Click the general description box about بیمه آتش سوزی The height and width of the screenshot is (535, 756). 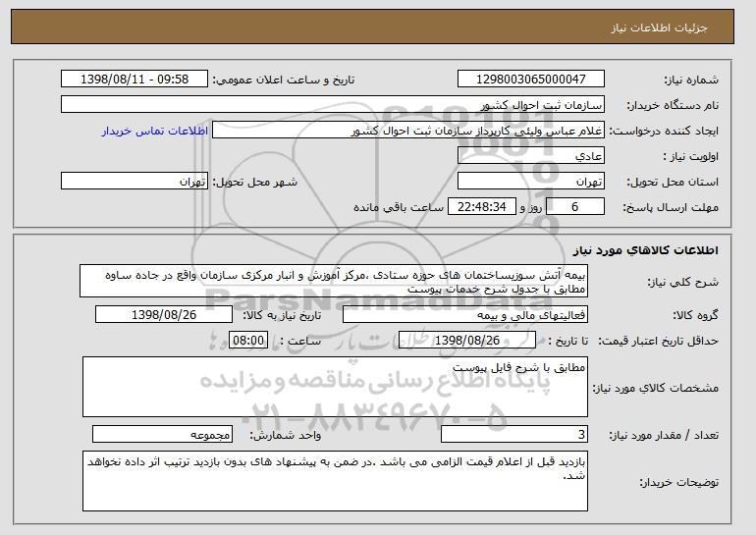(x=334, y=281)
